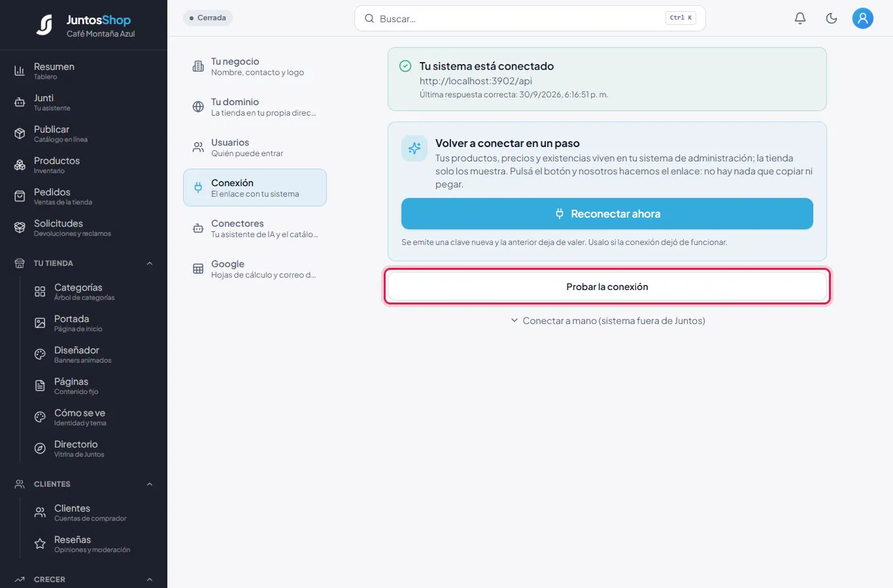Click the Solicitudes box icon
The image size is (893, 588).
(x=20, y=227)
